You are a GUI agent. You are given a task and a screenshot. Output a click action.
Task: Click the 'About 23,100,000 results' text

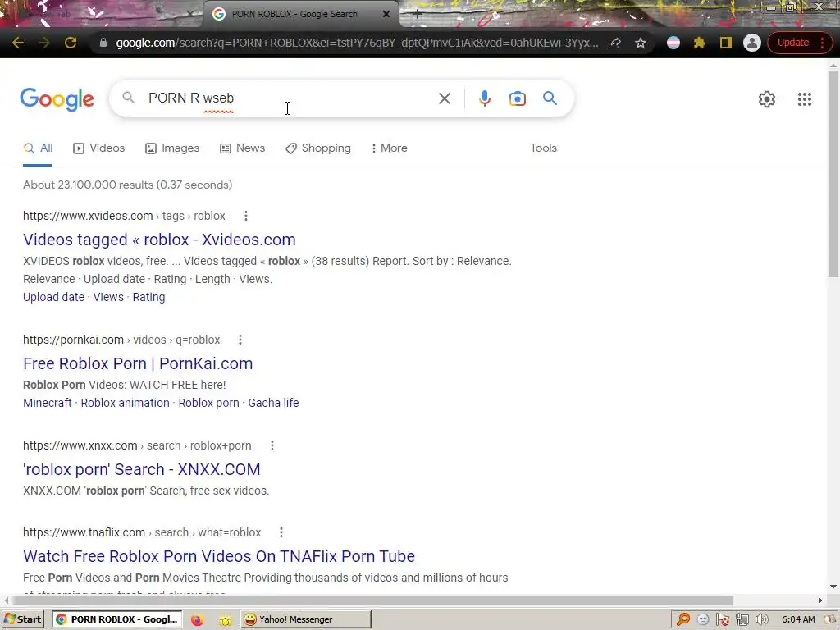pyautogui.click(x=127, y=185)
